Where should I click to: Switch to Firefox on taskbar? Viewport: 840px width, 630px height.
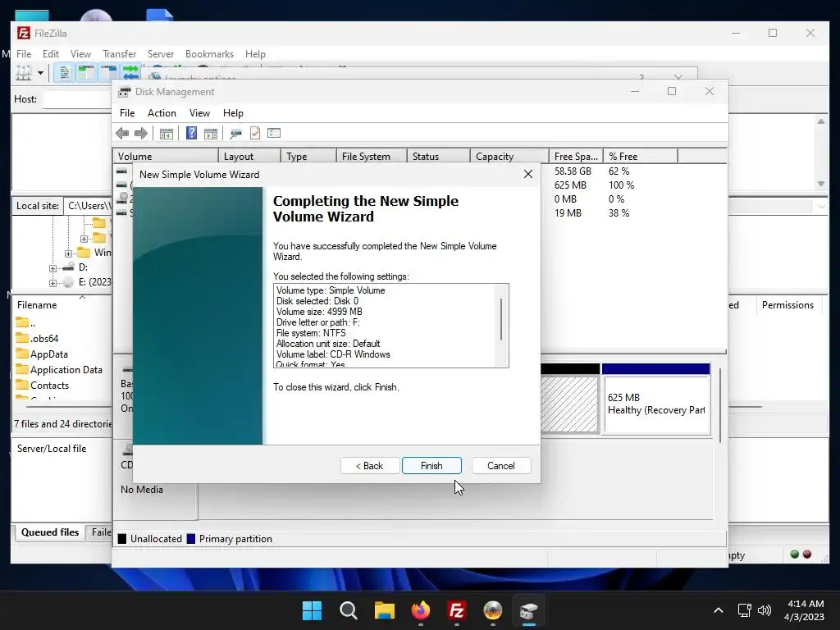point(421,610)
